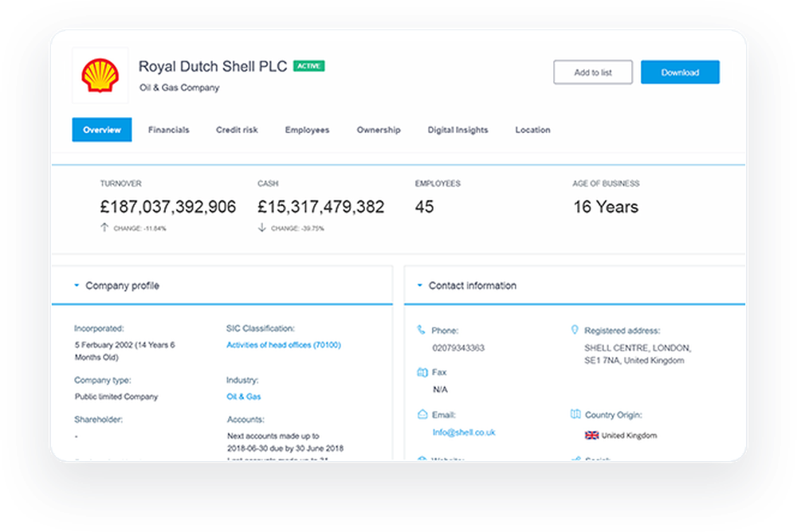Image resolution: width=797 pixels, height=532 pixels.
Task: Click the email envelope icon
Action: (x=422, y=414)
